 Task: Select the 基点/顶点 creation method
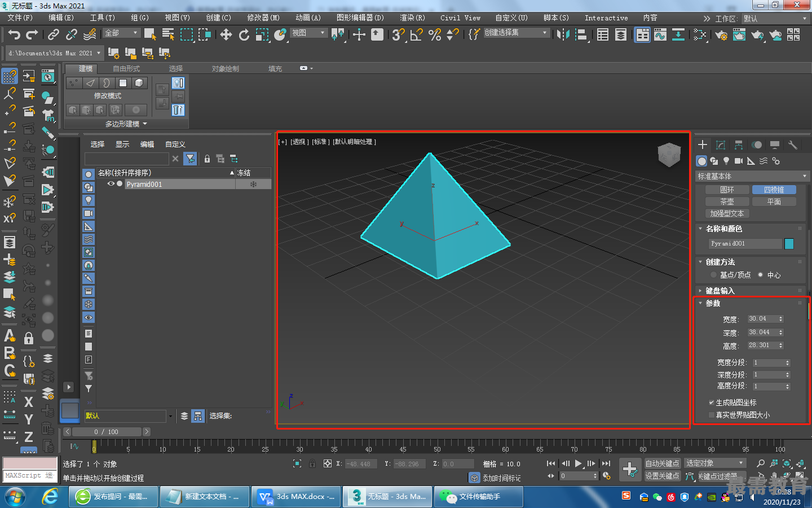[713, 275]
